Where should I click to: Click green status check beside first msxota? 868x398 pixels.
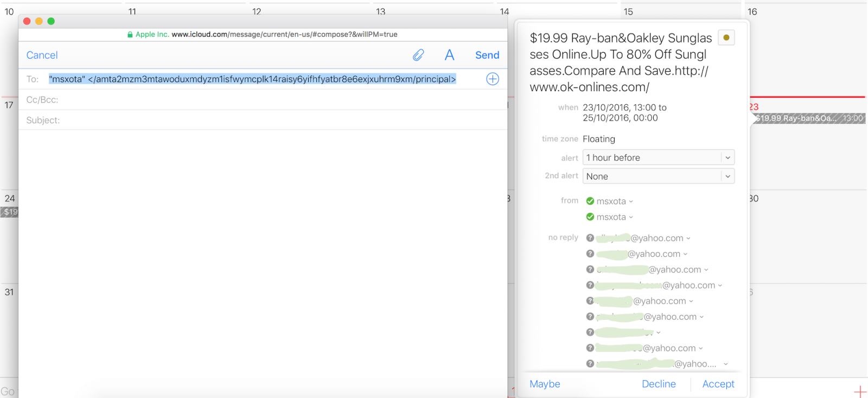(590, 201)
